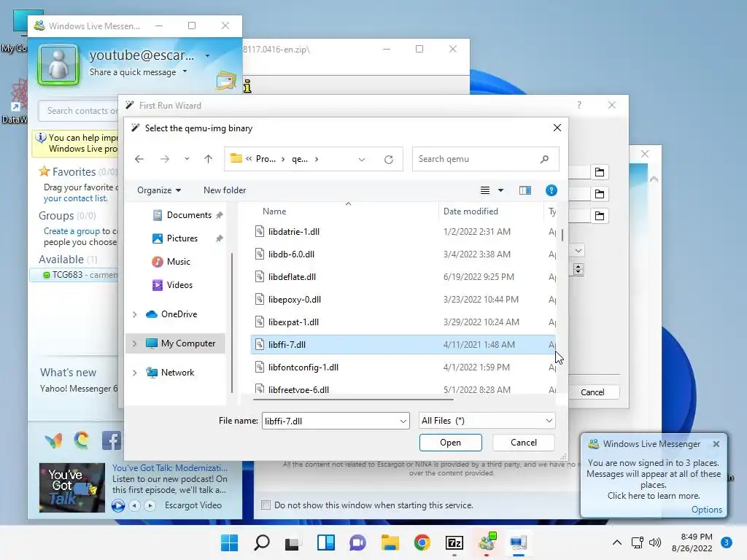Image resolution: width=747 pixels, height=560 pixels.
Task: Select file libepoxy-0.dll
Action: tap(403, 300)
